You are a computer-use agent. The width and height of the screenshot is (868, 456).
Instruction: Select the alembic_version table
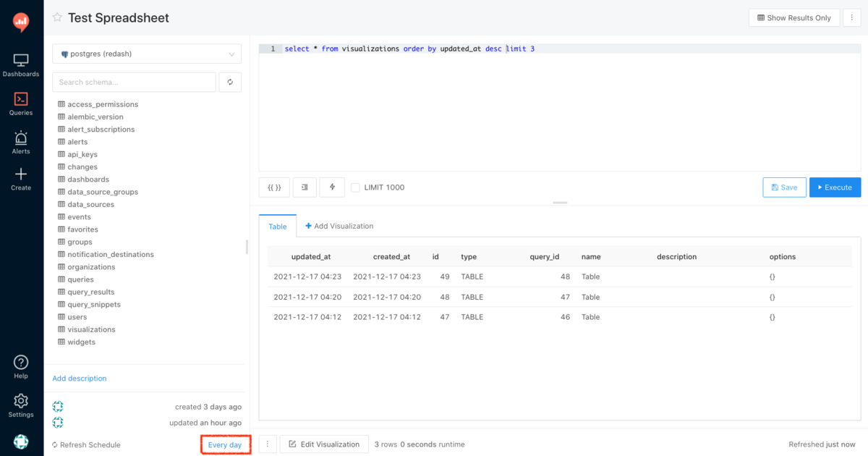[95, 117]
